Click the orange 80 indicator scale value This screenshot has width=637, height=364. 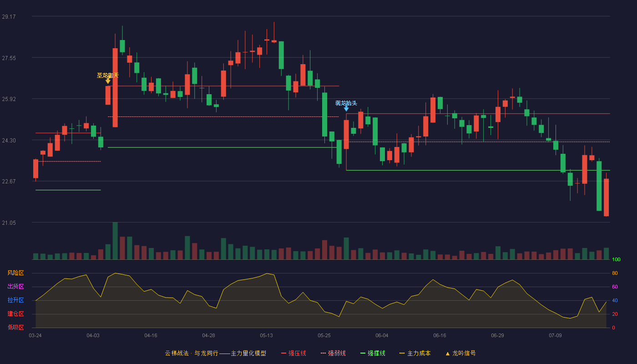pyautogui.click(x=615, y=273)
